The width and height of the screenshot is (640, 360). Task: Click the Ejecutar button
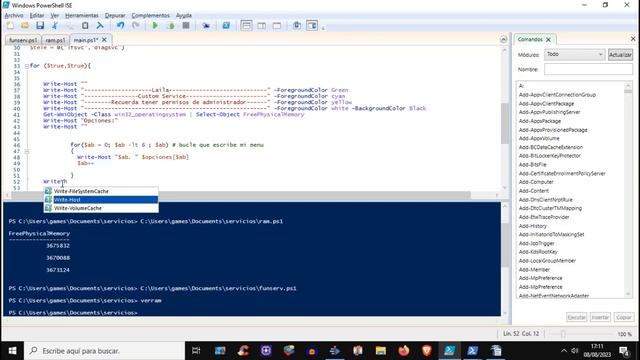pos(577,317)
